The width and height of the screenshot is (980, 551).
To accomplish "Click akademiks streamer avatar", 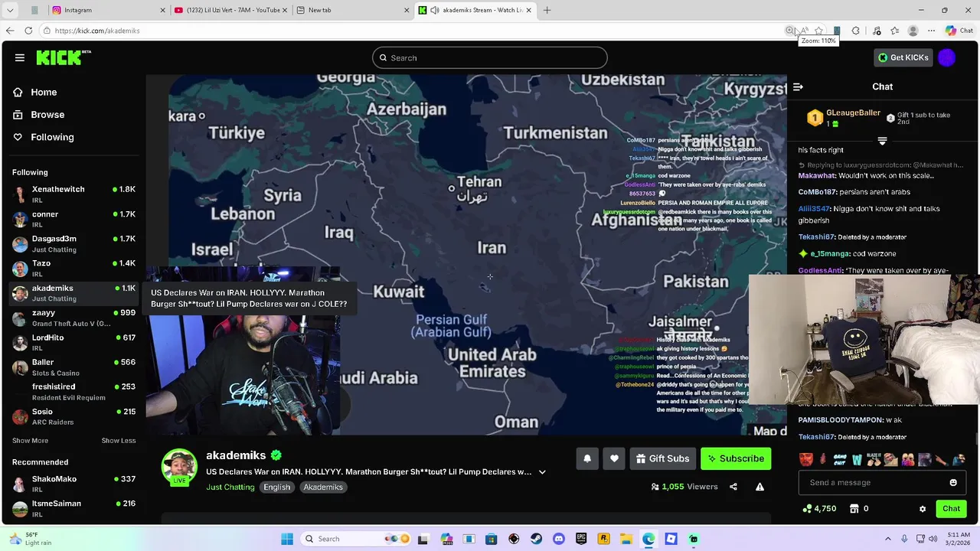I will pyautogui.click(x=179, y=467).
